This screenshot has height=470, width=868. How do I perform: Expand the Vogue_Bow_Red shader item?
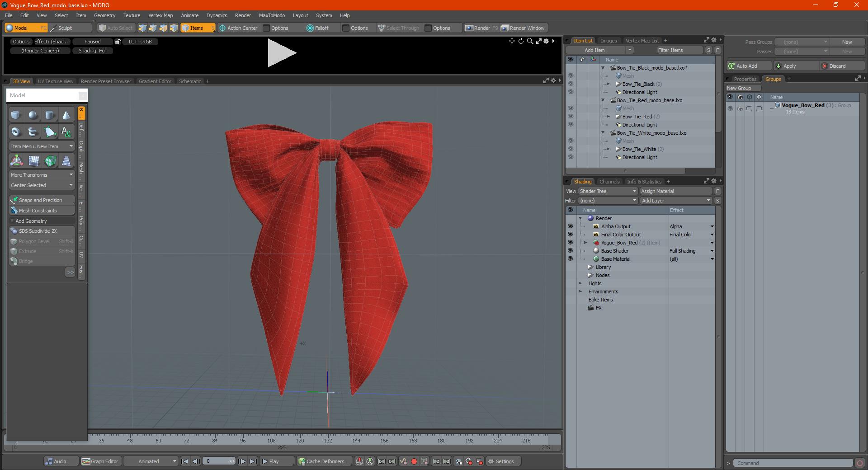pyautogui.click(x=585, y=243)
